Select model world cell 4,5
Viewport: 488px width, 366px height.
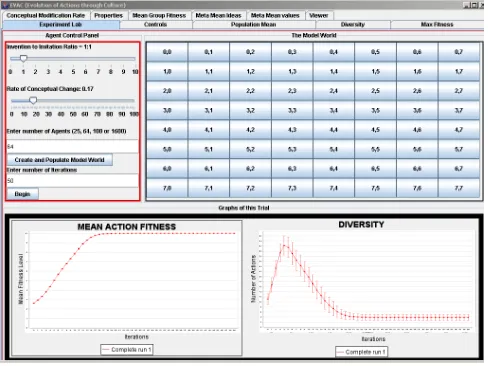click(375, 130)
